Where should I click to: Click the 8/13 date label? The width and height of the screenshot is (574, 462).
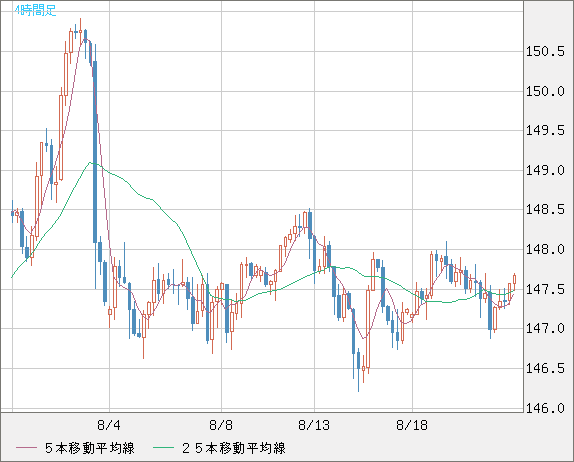(314, 425)
